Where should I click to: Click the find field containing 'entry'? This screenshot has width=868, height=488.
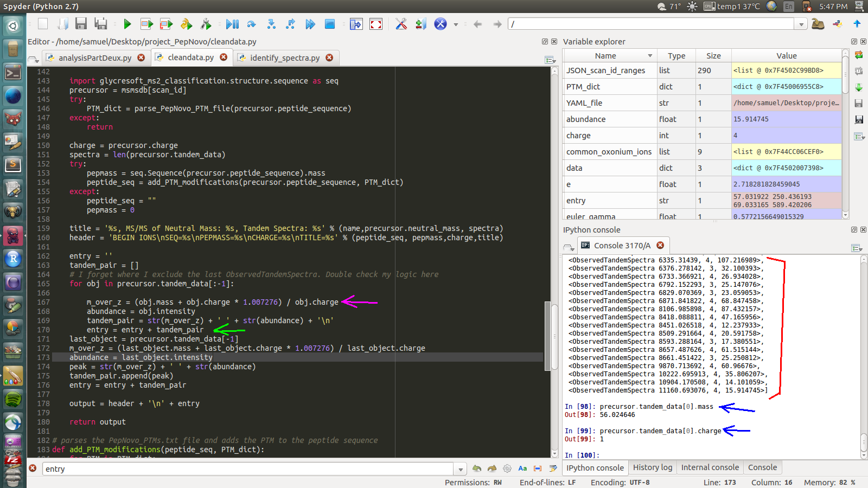point(248,469)
